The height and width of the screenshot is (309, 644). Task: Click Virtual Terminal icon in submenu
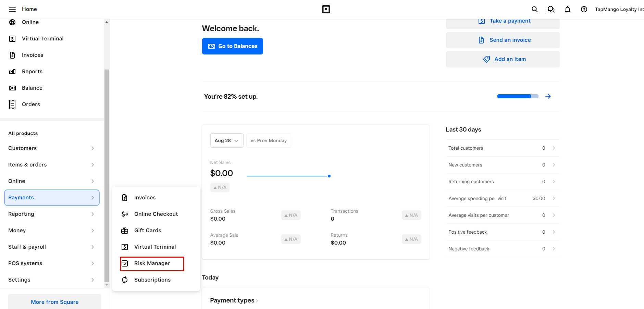tap(125, 247)
